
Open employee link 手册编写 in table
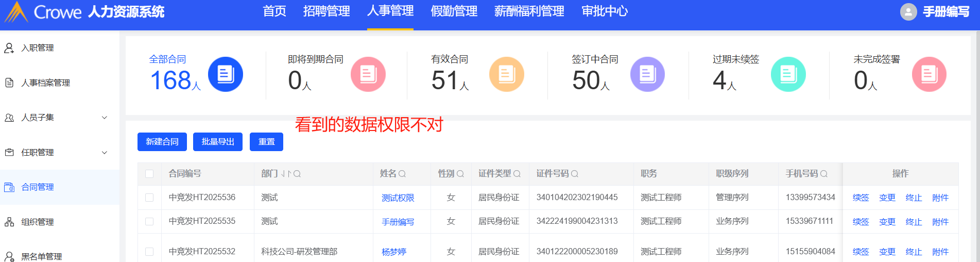point(398,222)
